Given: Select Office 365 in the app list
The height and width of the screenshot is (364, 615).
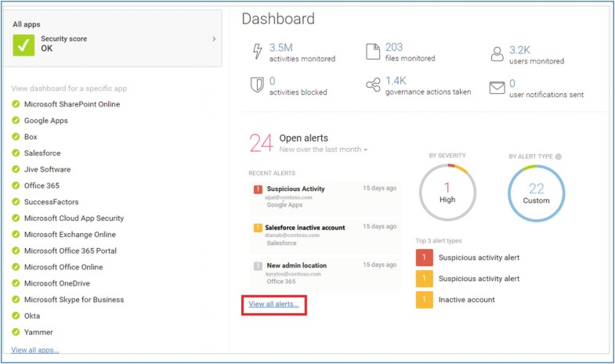Looking at the screenshot, I should [42, 186].
